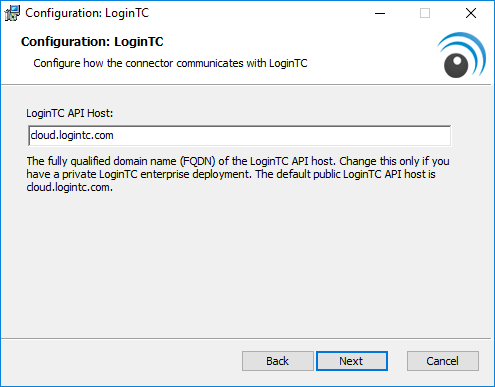The height and width of the screenshot is (387, 495).
Task: Click the FQDN description paragraph
Action: (238, 174)
